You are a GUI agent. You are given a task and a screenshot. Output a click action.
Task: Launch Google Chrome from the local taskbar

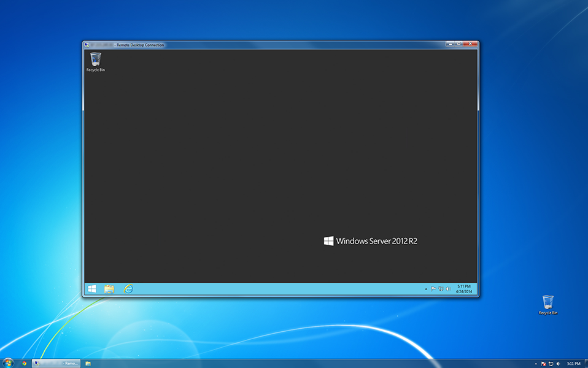tap(25, 364)
